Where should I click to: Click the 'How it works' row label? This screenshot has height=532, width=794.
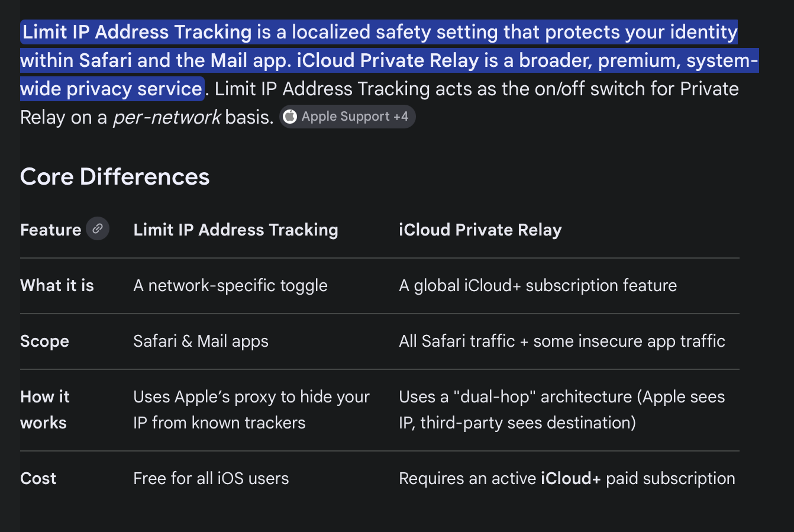(x=45, y=410)
